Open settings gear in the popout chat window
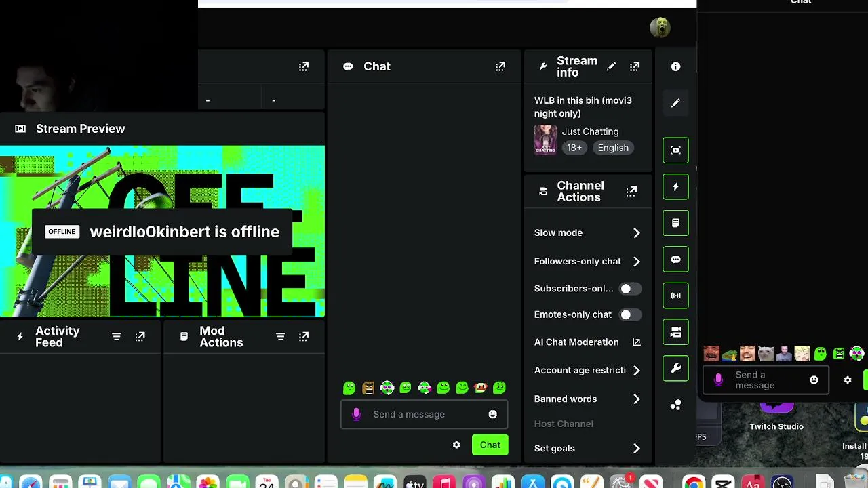This screenshot has width=868, height=488. (848, 380)
